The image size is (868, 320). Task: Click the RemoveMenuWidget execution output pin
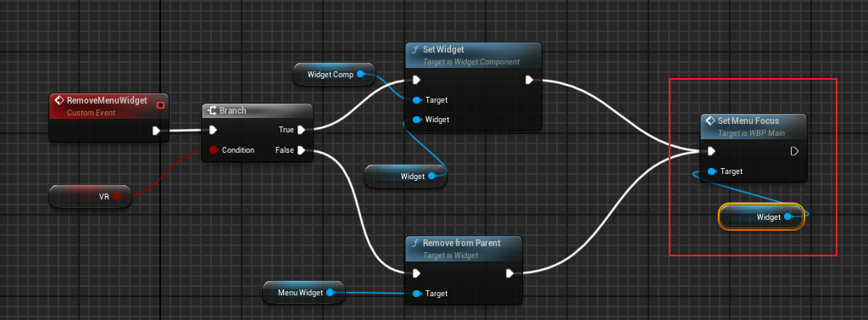(156, 131)
